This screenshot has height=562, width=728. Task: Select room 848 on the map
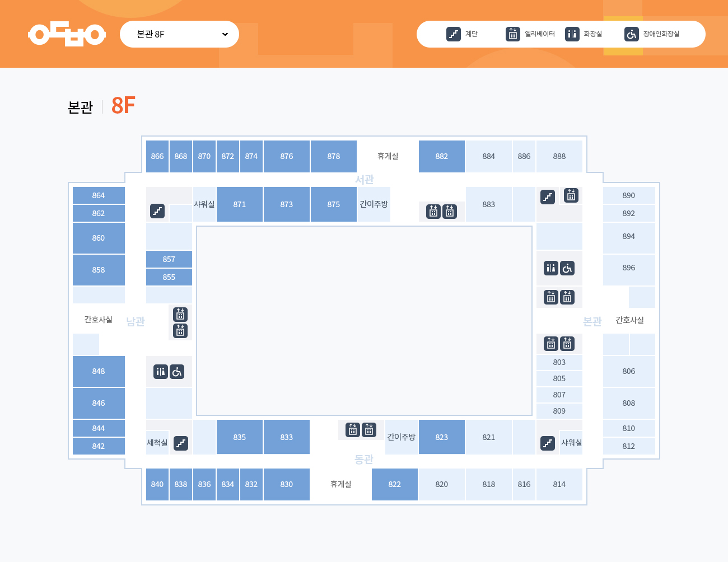(99, 371)
